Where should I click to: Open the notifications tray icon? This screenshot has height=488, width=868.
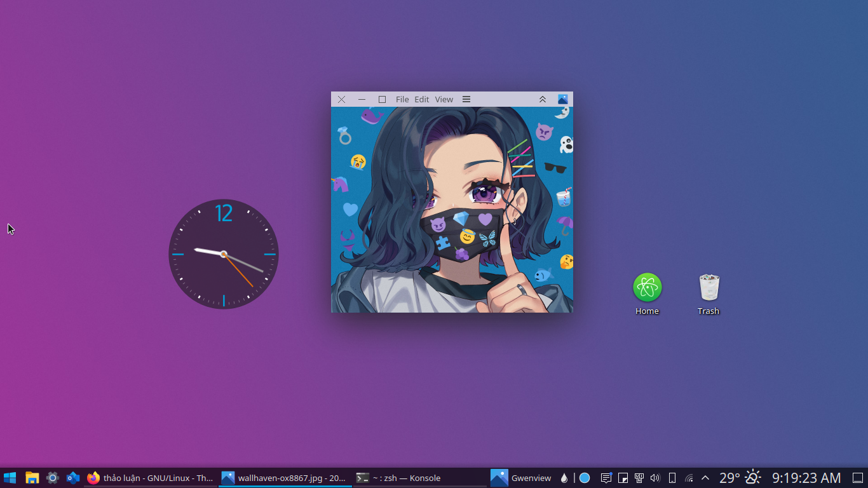coord(606,478)
